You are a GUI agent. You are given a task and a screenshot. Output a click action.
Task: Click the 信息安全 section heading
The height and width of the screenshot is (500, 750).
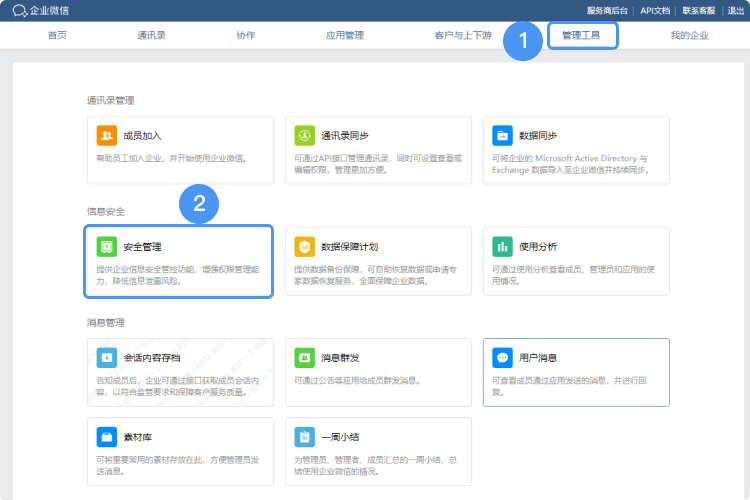pos(106,211)
